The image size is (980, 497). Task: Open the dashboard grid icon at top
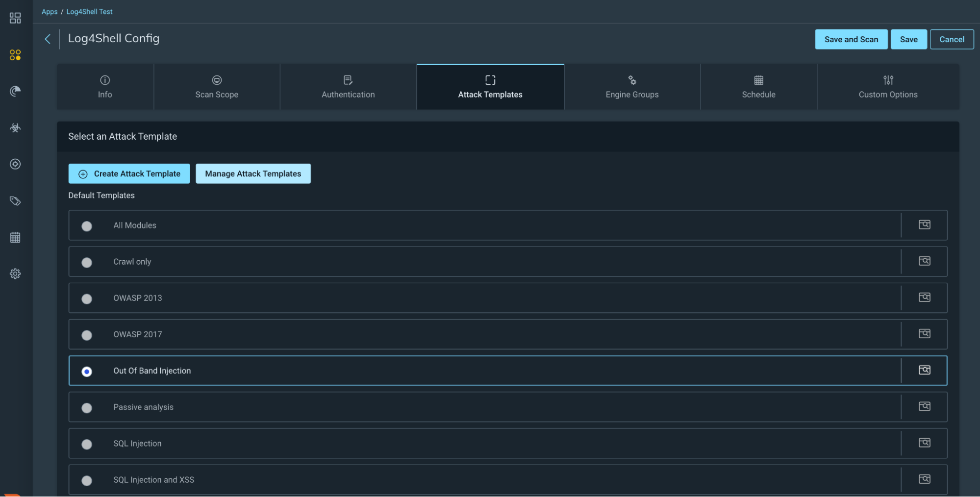(x=15, y=18)
